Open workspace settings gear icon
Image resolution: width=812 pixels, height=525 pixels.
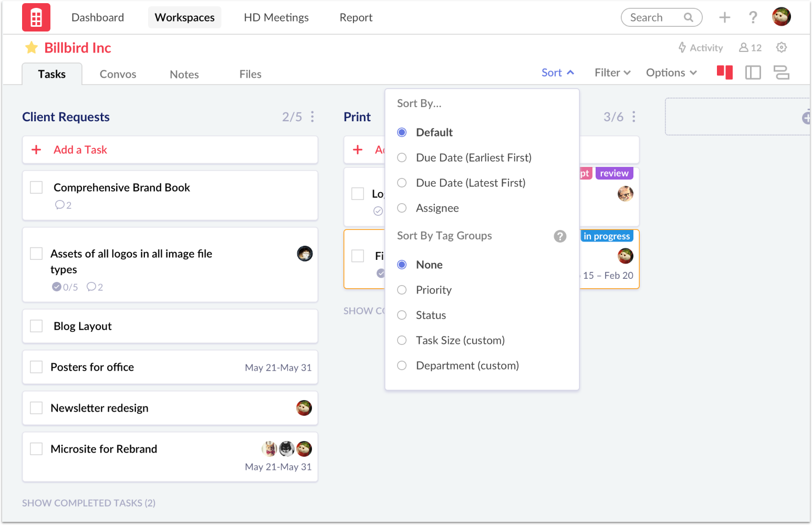click(x=781, y=48)
